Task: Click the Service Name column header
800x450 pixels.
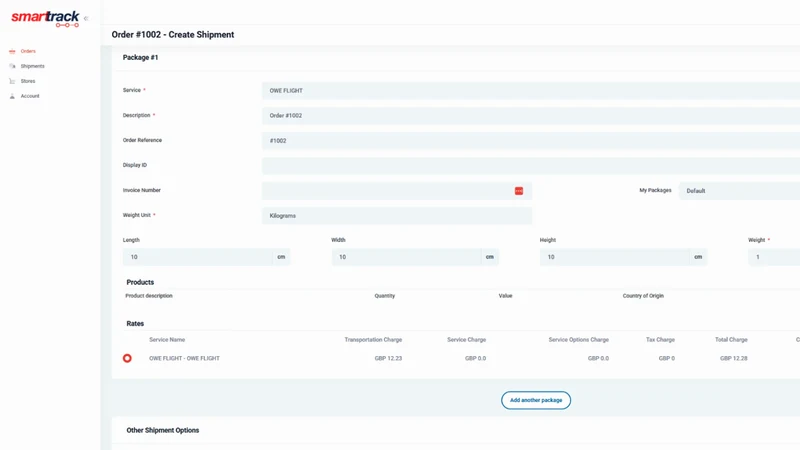Action: (167, 340)
